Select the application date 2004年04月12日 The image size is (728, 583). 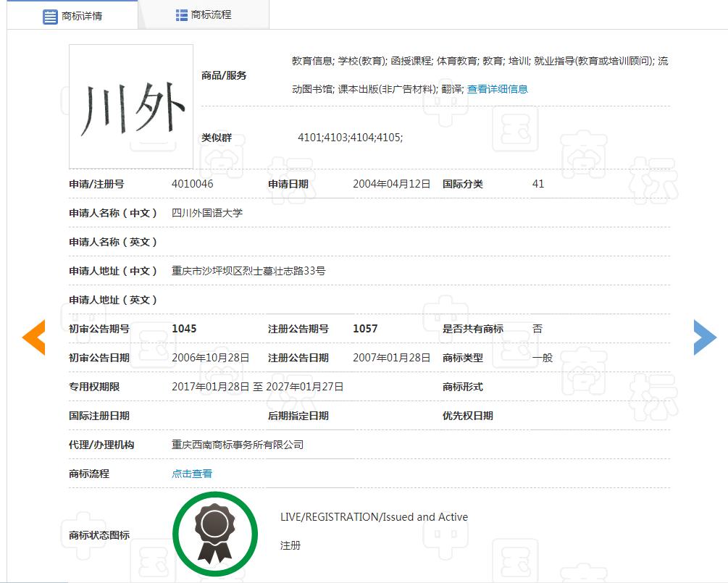tap(391, 184)
